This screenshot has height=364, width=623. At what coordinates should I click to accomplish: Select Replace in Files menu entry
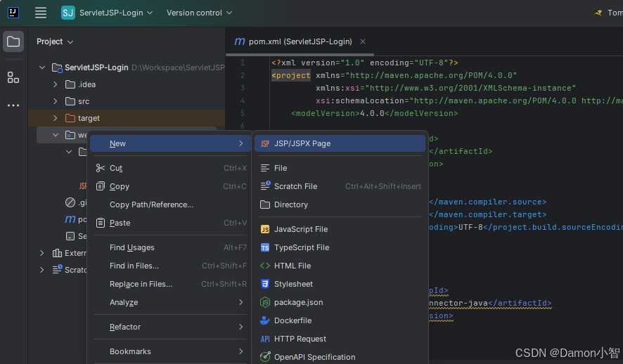pos(170,284)
